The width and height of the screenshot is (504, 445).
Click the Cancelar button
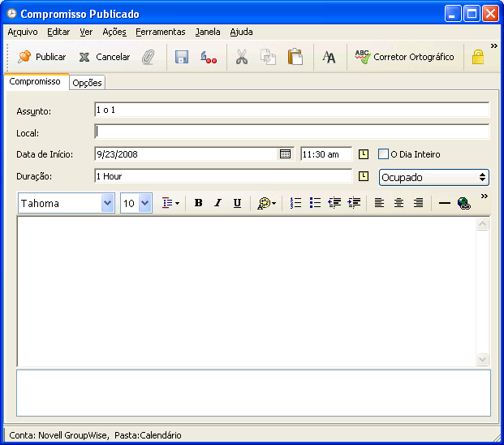coord(105,57)
